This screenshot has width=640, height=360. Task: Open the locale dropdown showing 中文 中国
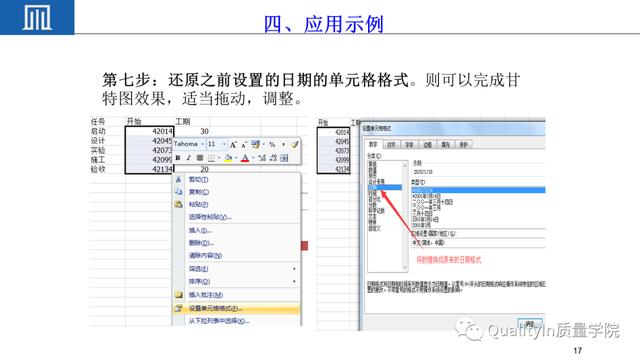478,242
